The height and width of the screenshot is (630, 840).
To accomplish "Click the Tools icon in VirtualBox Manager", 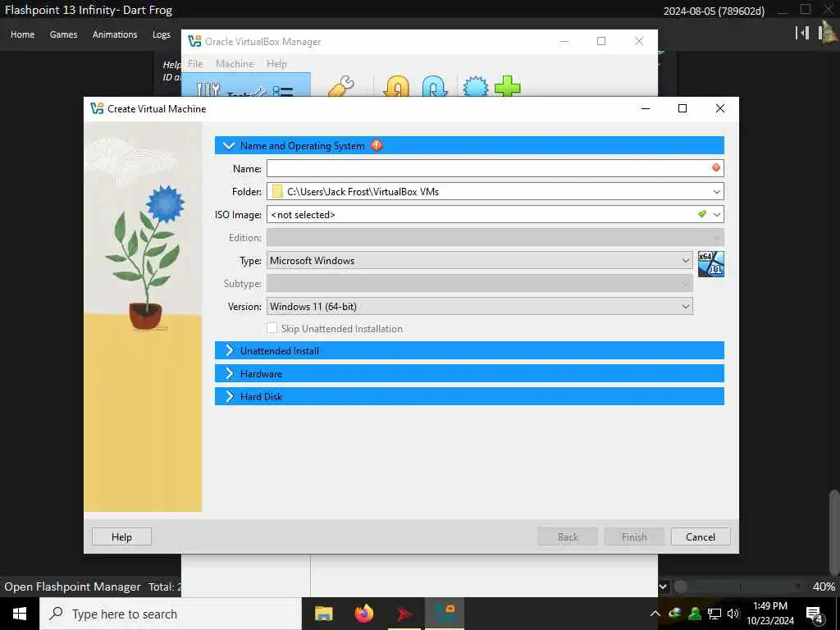I will (208, 89).
